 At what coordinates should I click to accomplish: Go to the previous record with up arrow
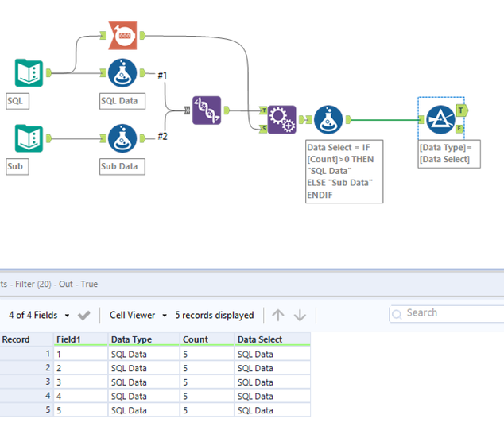tap(278, 316)
